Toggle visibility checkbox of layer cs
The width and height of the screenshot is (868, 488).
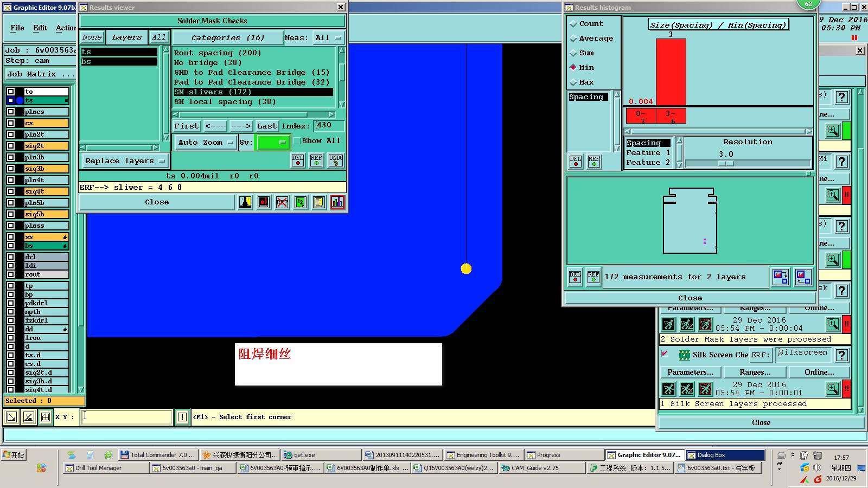click(x=11, y=123)
